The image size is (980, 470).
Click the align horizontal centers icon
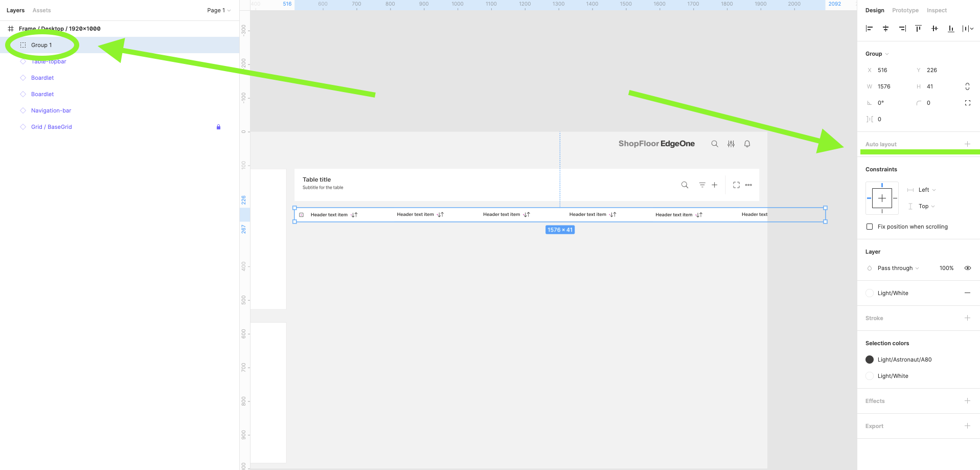point(885,29)
